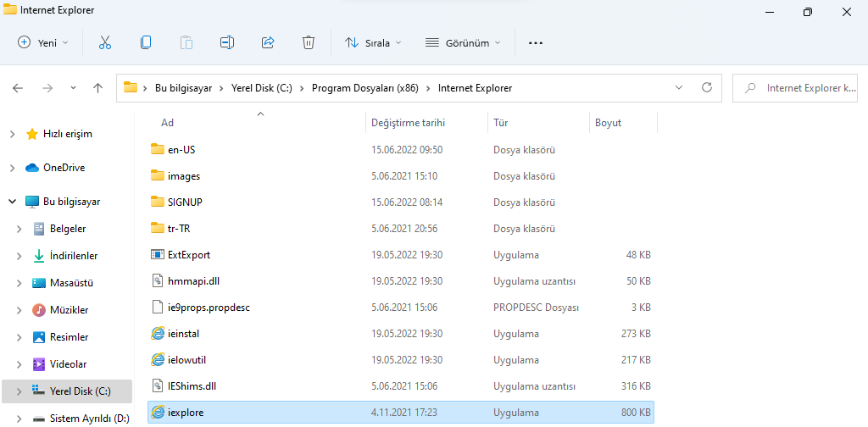Click the IEShims.dll file icon
This screenshot has height=427, width=868.
pos(158,385)
